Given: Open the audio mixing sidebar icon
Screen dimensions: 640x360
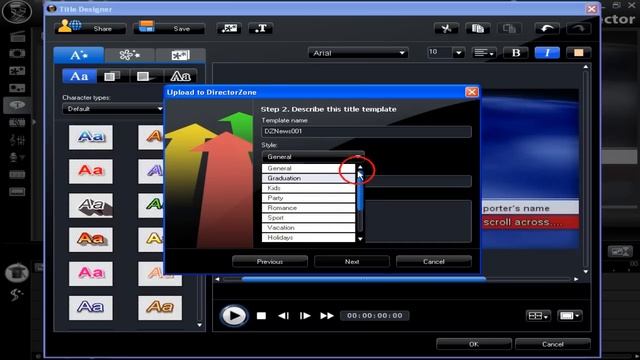Looking at the screenshot, I should [x=17, y=140].
